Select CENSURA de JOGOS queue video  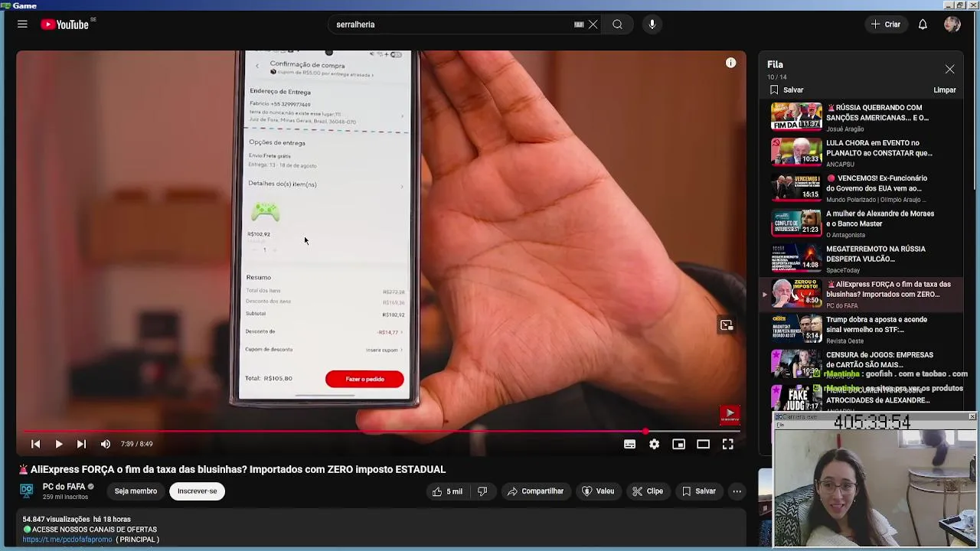tap(862, 364)
